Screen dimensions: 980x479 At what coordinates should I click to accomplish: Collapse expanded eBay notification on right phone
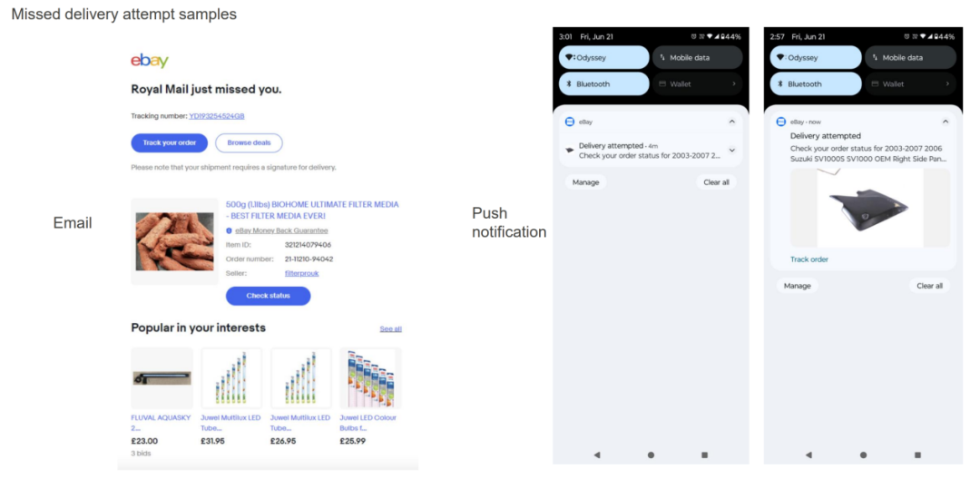pos(945,122)
